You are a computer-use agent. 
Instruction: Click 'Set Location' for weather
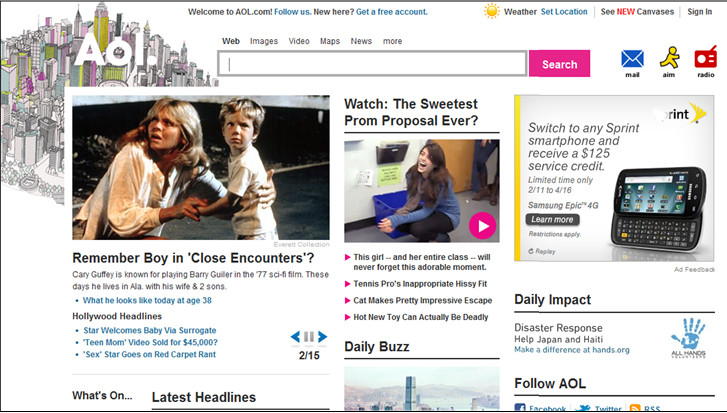564,12
